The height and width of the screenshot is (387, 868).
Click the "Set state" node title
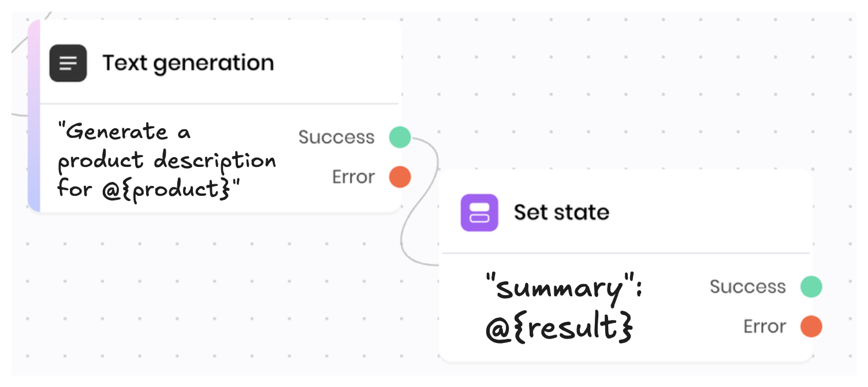click(561, 213)
